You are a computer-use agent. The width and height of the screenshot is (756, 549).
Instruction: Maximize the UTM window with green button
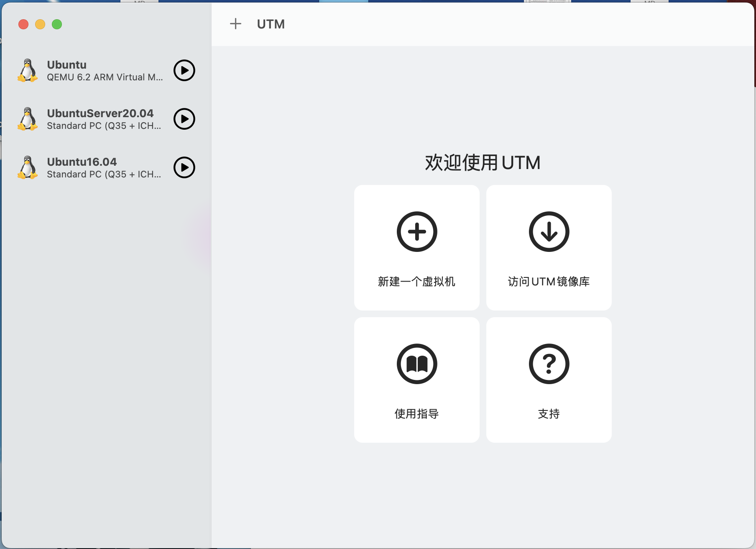[x=57, y=24]
